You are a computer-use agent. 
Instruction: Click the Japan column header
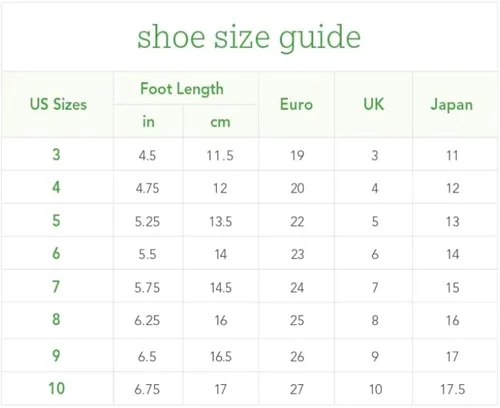[x=452, y=105]
